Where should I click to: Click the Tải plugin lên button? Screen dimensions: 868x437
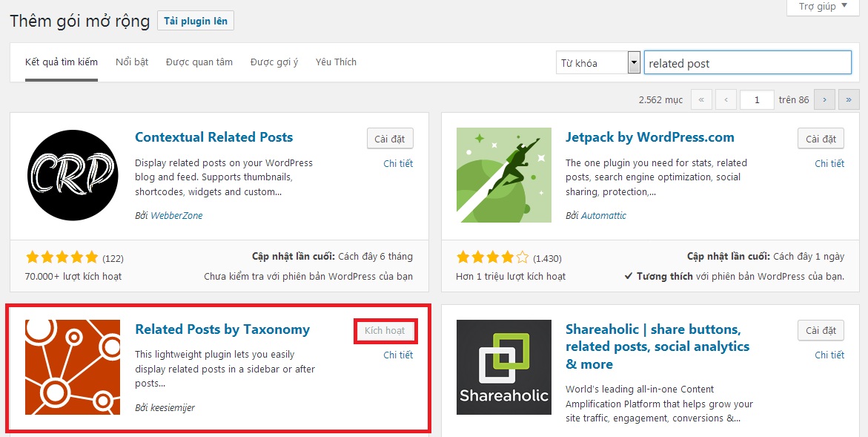[x=196, y=21]
